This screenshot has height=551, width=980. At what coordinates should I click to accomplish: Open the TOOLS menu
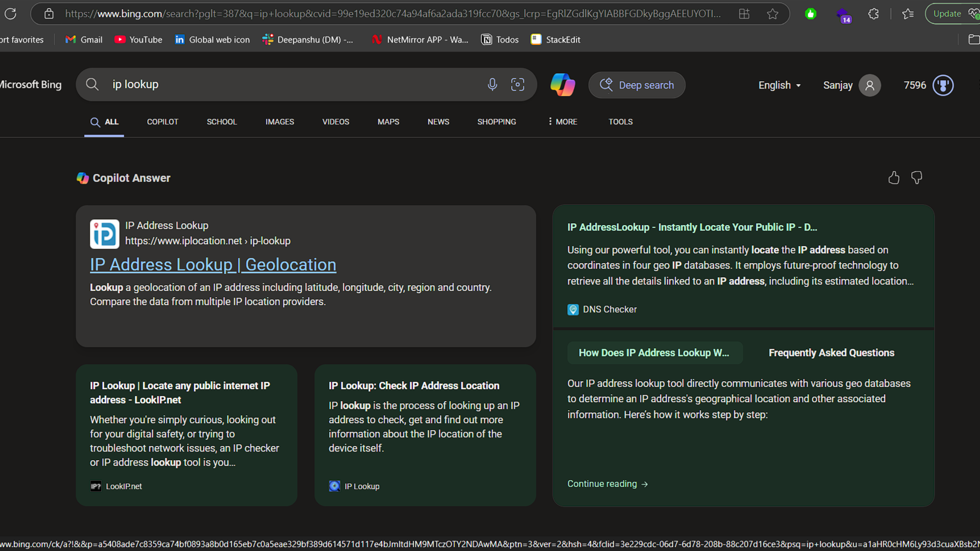[621, 122]
